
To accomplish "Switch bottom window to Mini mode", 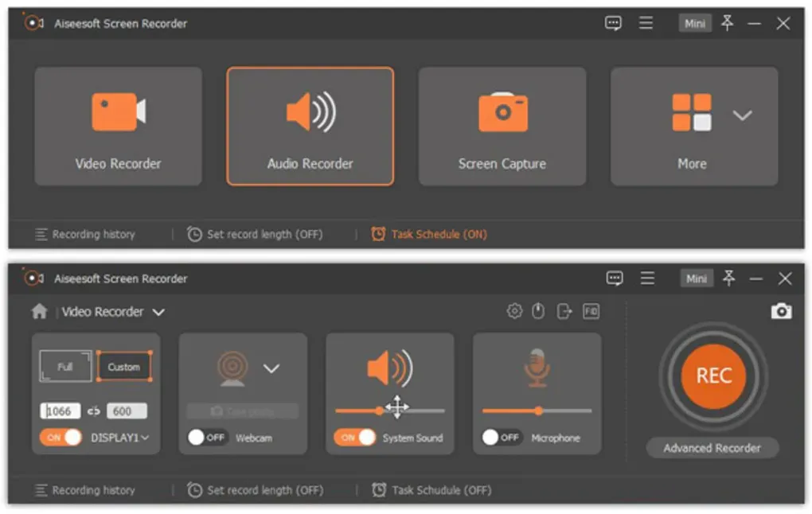I will tap(696, 278).
